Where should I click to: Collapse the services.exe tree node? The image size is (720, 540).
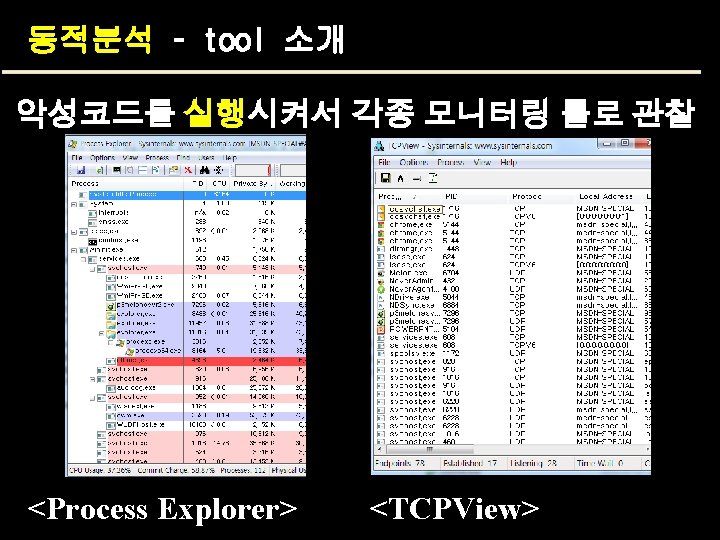point(84,259)
